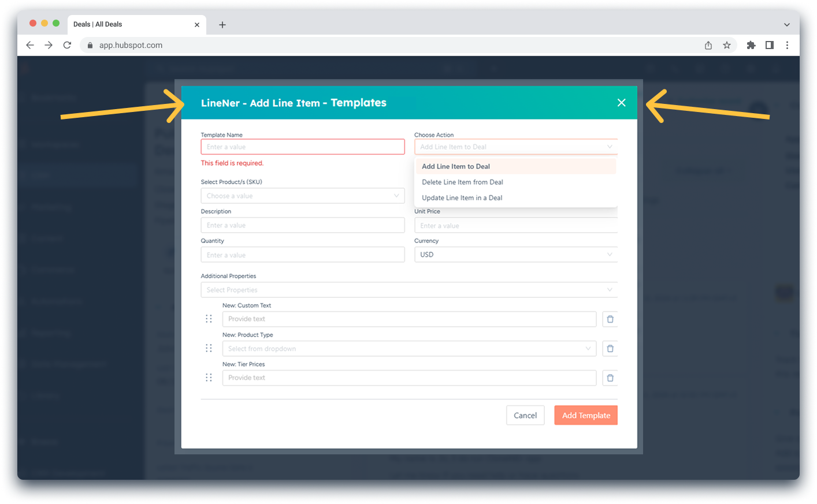Focus the Description field
Image resolution: width=817 pixels, height=504 pixels.
[303, 225]
